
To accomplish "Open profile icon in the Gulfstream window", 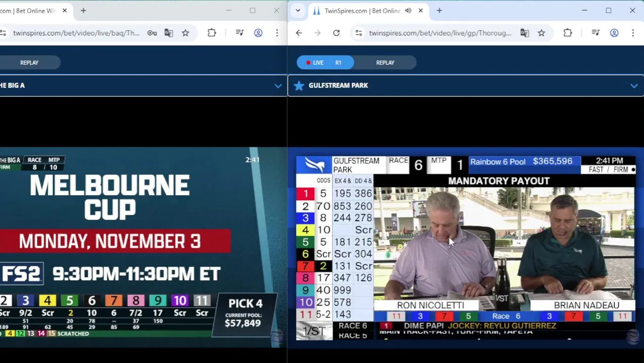I will tap(614, 33).
